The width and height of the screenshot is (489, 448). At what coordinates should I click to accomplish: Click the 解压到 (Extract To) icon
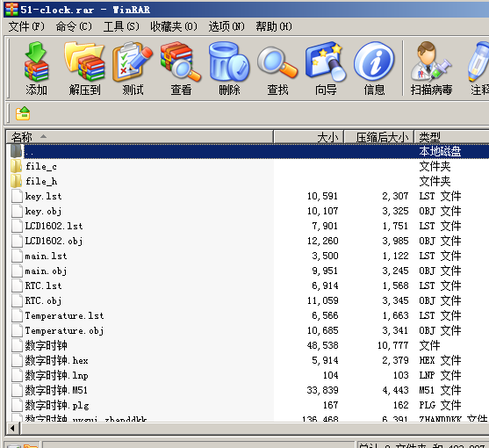pos(84,61)
